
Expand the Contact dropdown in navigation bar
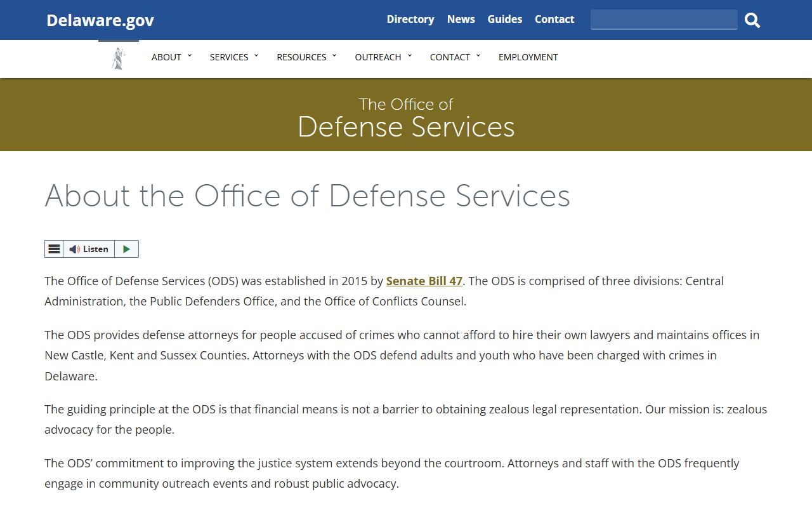[x=455, y=57]
